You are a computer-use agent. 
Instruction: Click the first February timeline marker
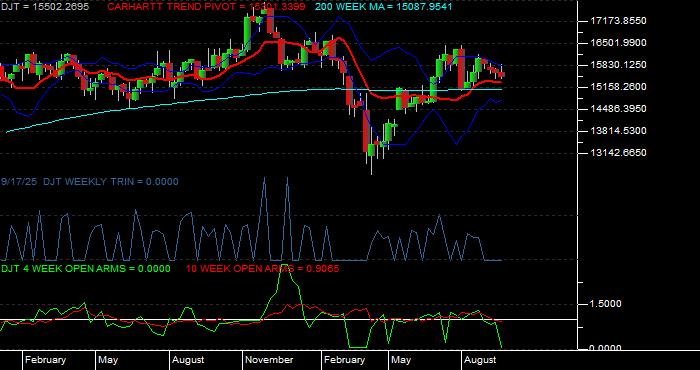[46, 360]
